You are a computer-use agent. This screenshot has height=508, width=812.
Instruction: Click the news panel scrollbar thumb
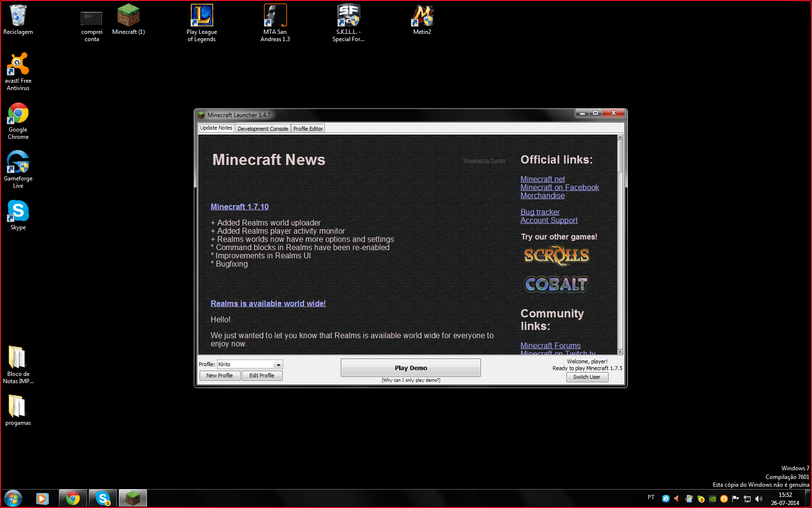point(620,156)
